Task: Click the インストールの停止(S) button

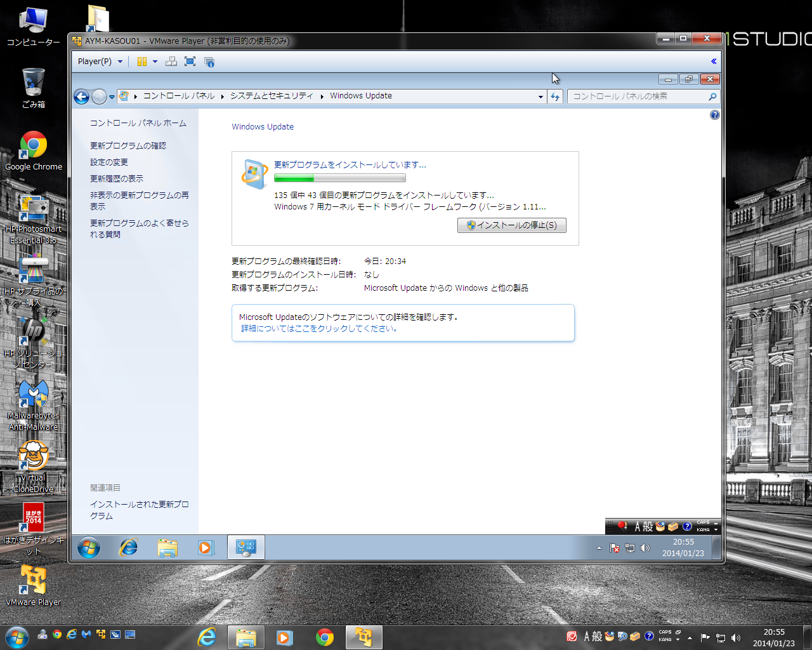Action: tap(512, 225)
